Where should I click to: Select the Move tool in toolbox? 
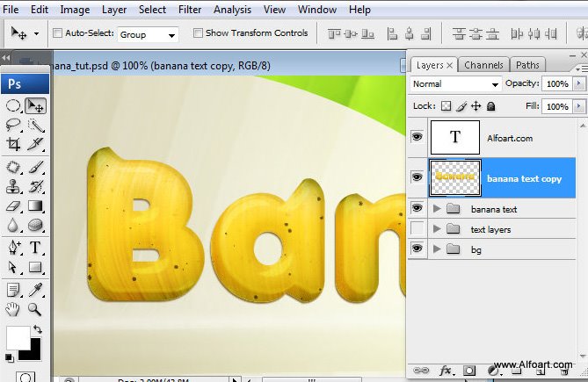[36, 106]
